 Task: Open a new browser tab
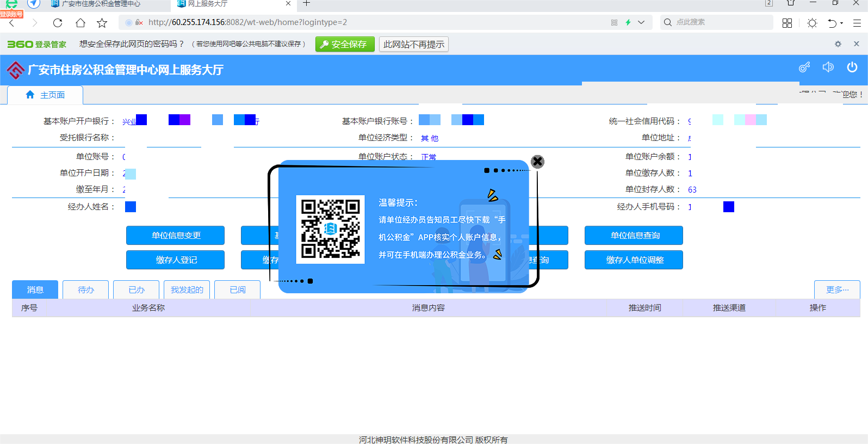click(307, 3)
